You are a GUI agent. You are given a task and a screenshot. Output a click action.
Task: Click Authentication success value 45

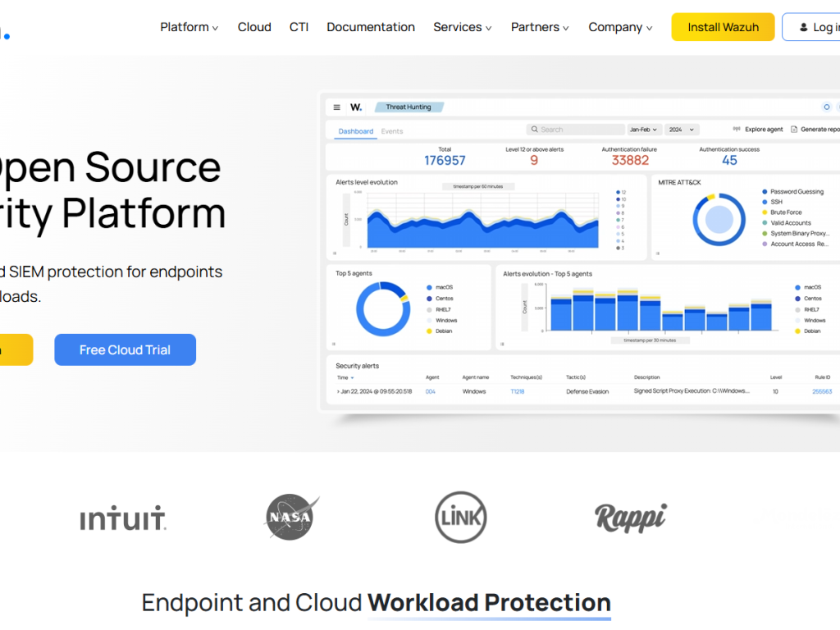point(729,160)
